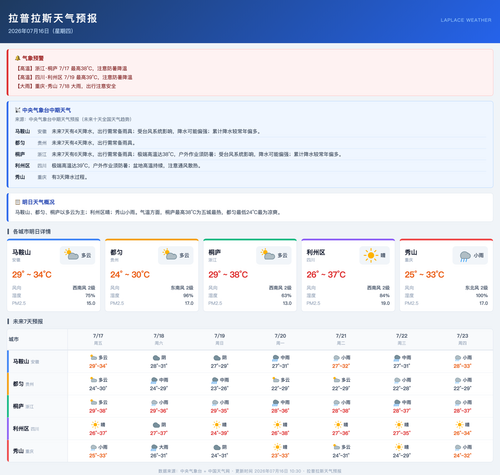Click the 小雨 rain icon on 秀山 card

[465, 256]
